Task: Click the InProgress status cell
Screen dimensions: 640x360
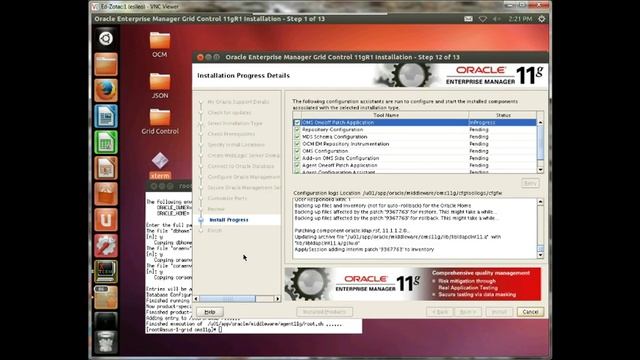Action: point(502,122)
